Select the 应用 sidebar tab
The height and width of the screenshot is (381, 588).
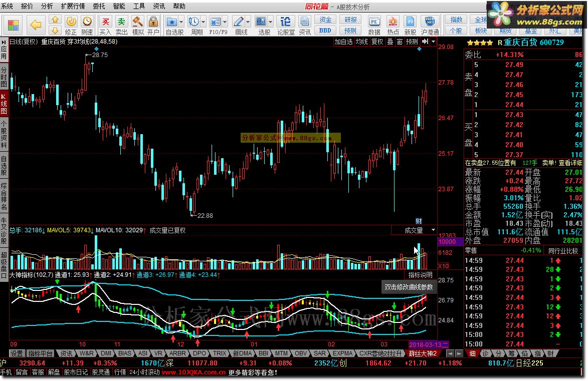[4, 50]
